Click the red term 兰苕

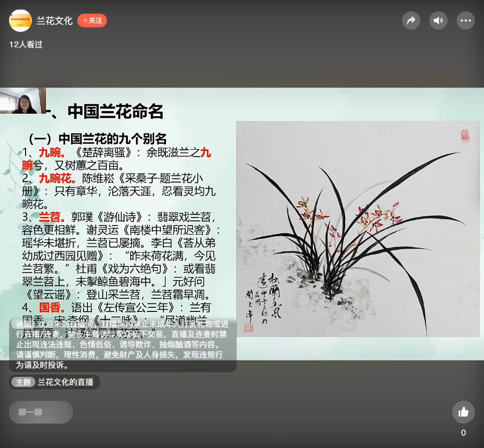pos(52,217)
